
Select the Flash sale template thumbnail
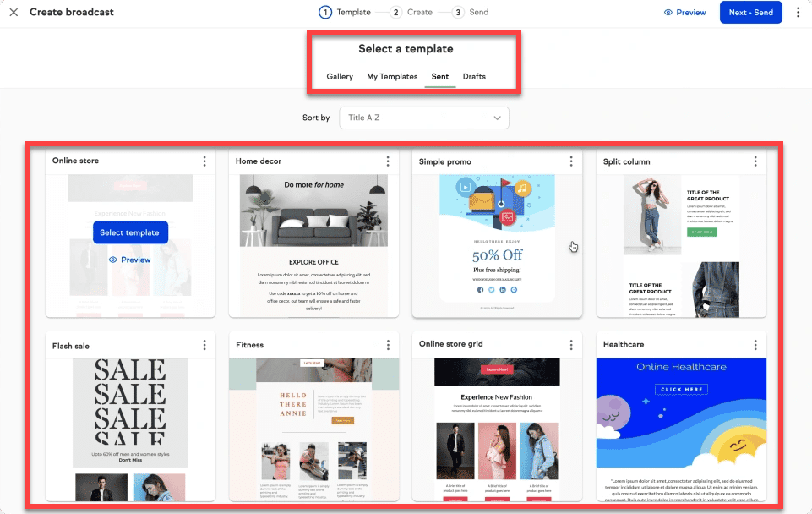coord(130,429)
